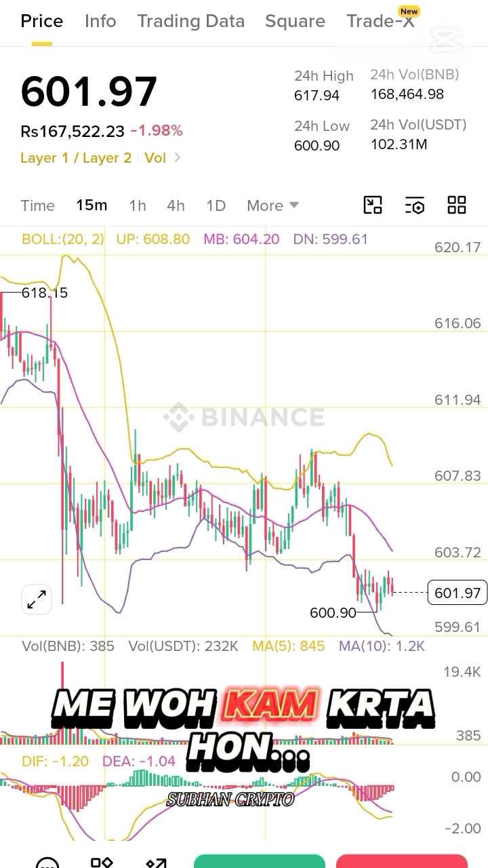Screen dimensions: 488x868
Task: Click the DEA: -1.04 MACD label
Action: coord(139,762)
